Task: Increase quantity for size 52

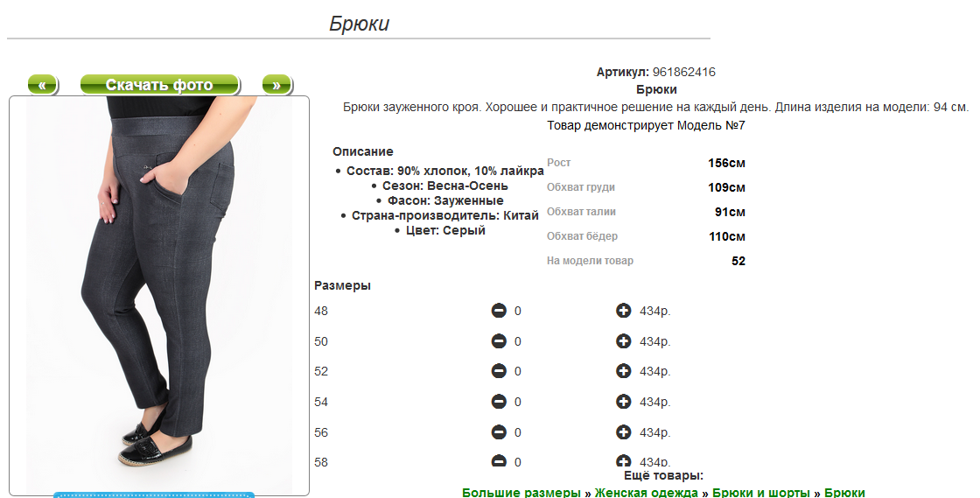Action: point(623,371)
